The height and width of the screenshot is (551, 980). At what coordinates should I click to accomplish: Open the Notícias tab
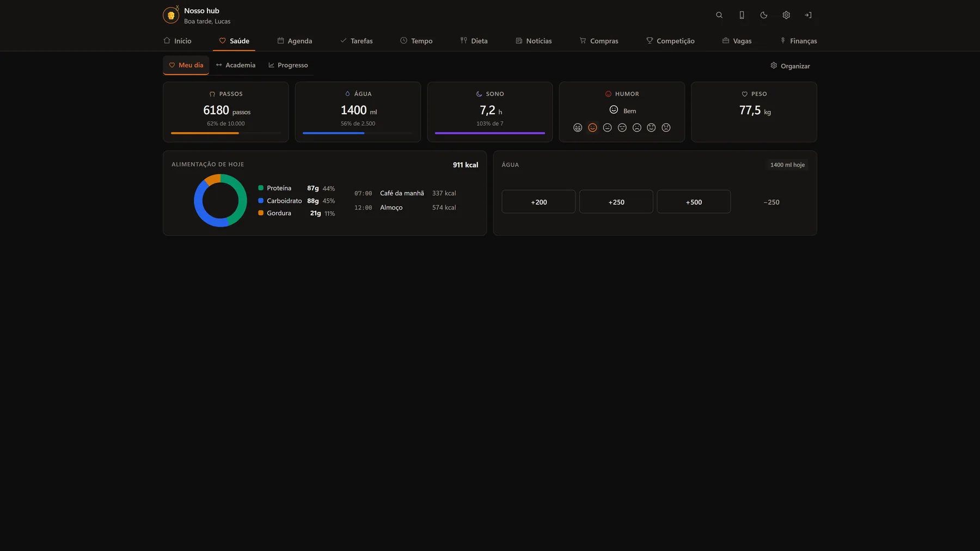pyautogui.click(x=534, y=41)
